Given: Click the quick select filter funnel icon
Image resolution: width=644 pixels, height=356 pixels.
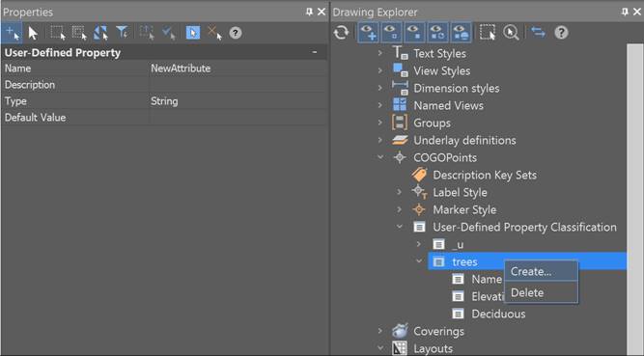Looking at the screenshot, I should [x=122, y=33].
